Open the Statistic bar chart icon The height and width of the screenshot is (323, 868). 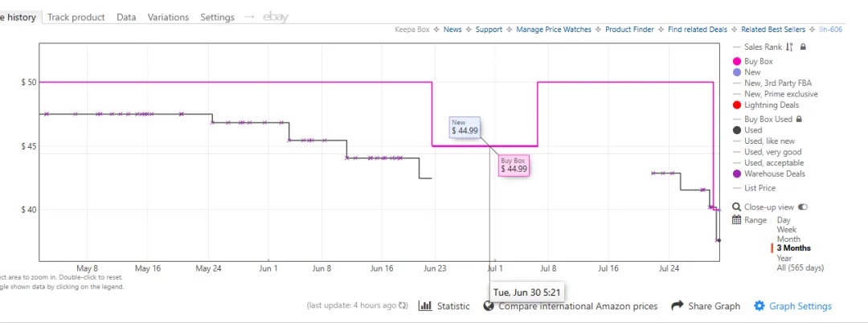[425, 306]
